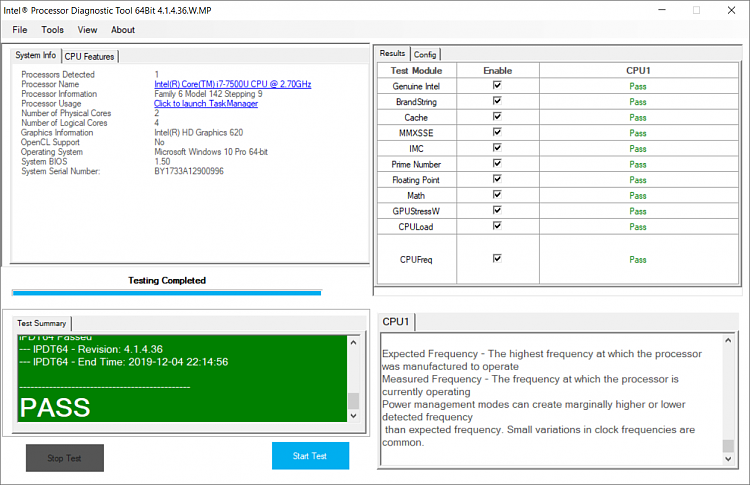The image size is (750, 485).
Task: Click to launch TaskManager link
Action: (206, 103)
